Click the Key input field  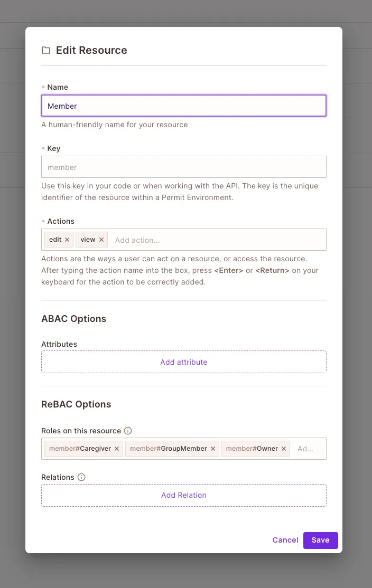point(183,167)
